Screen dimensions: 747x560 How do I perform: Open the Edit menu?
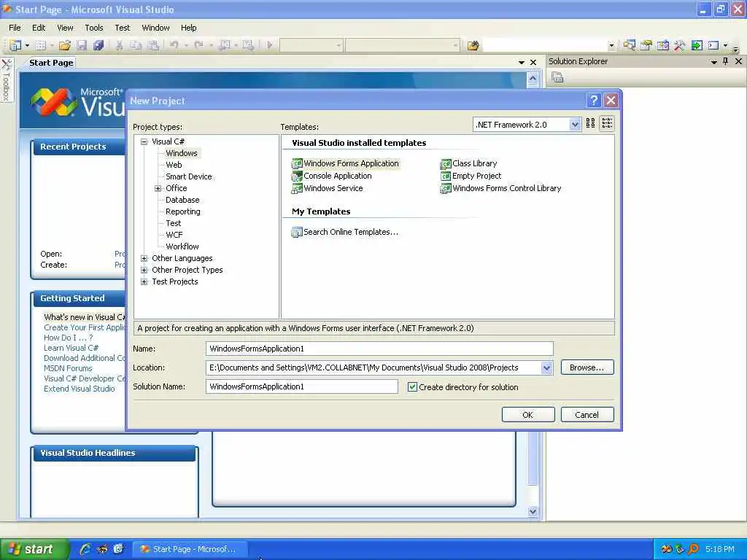pyautogui.click(x=39, y=28)
